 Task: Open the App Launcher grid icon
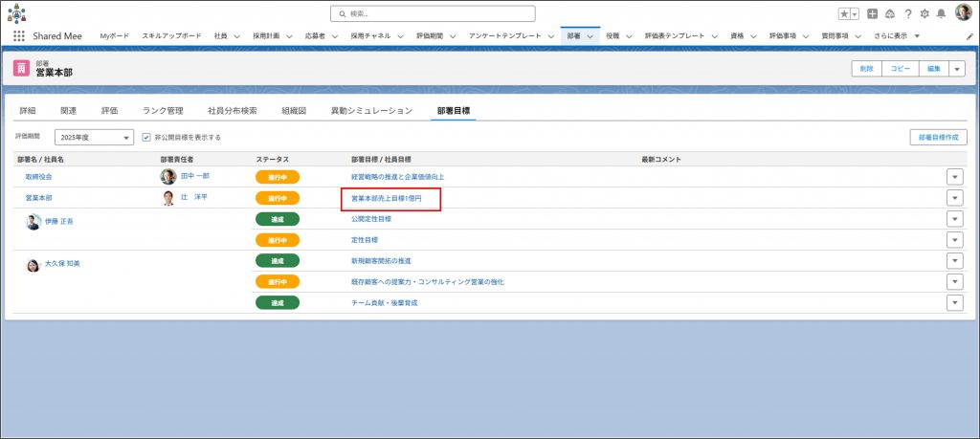pyautogui.click(x=19, y=35)
